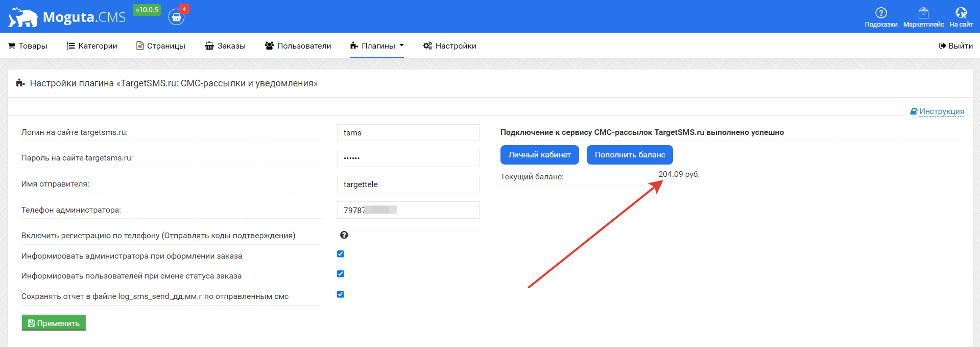Go to site via На сайт

(x=961, y=17)
